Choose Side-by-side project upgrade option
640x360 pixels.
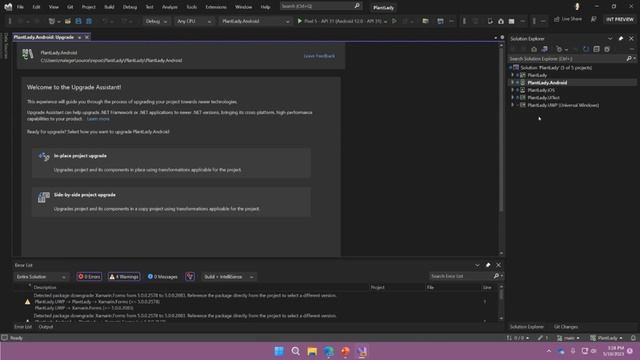[x=171, y=202]
